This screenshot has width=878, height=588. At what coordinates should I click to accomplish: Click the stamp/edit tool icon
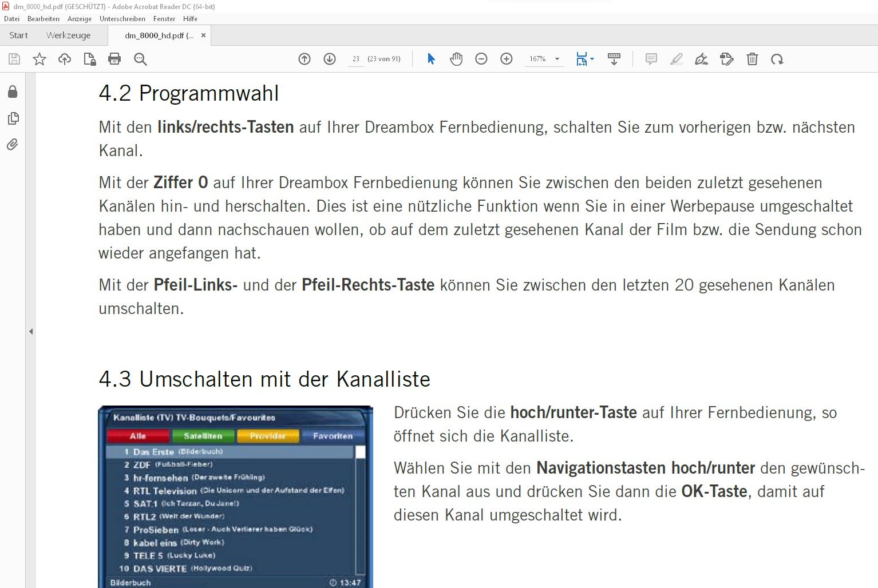(727, 59)
